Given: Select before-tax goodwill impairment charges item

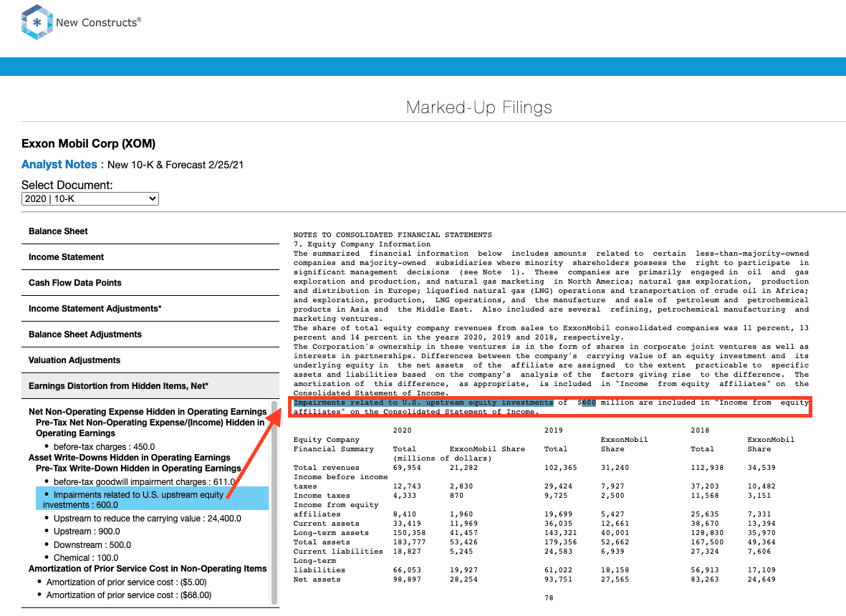Looking at the screenshot, I should [143, 481].
